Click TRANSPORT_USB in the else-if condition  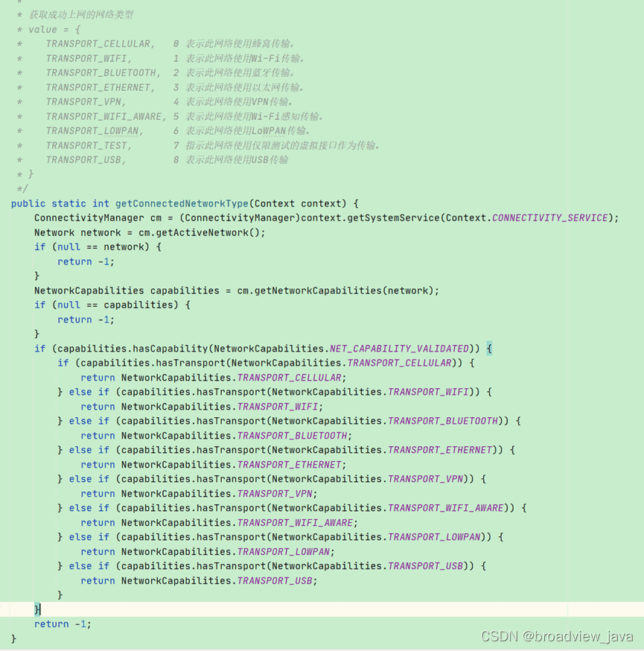click(425, 566)
